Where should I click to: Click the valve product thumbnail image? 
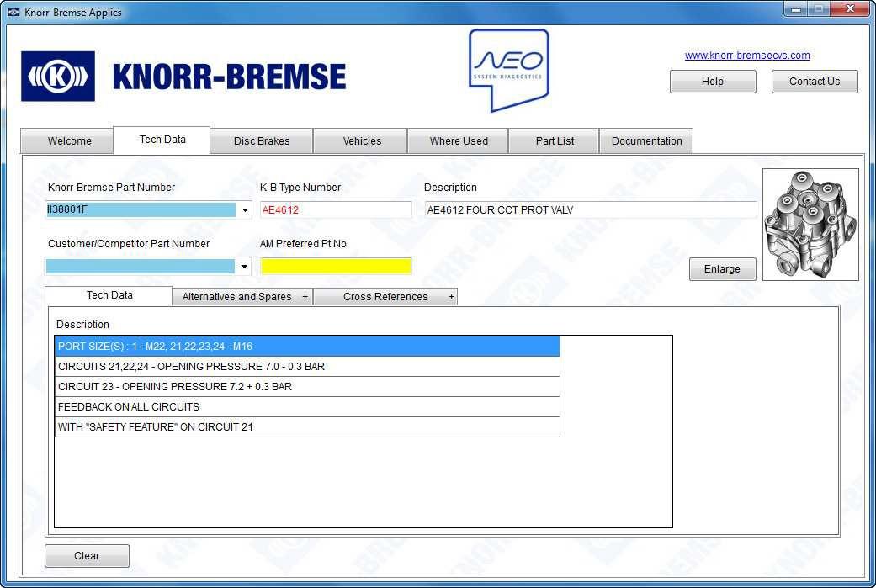(810, 225)
